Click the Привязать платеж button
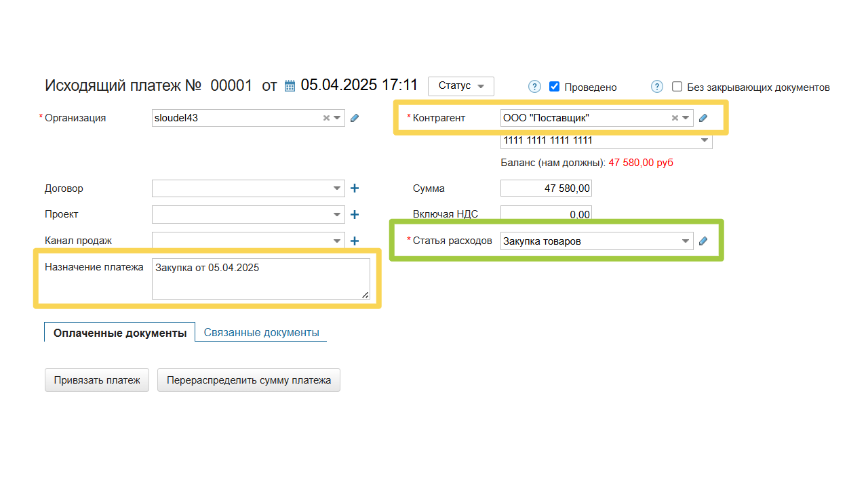Viewport: 868px width, 488px height. click(x=97, y=380)
